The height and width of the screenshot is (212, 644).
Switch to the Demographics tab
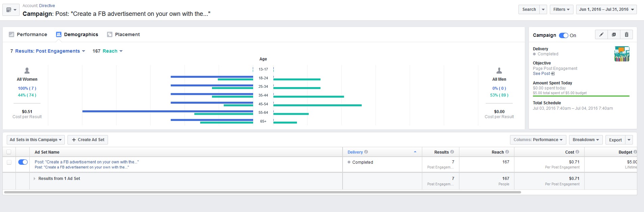[x=77, y=34]
